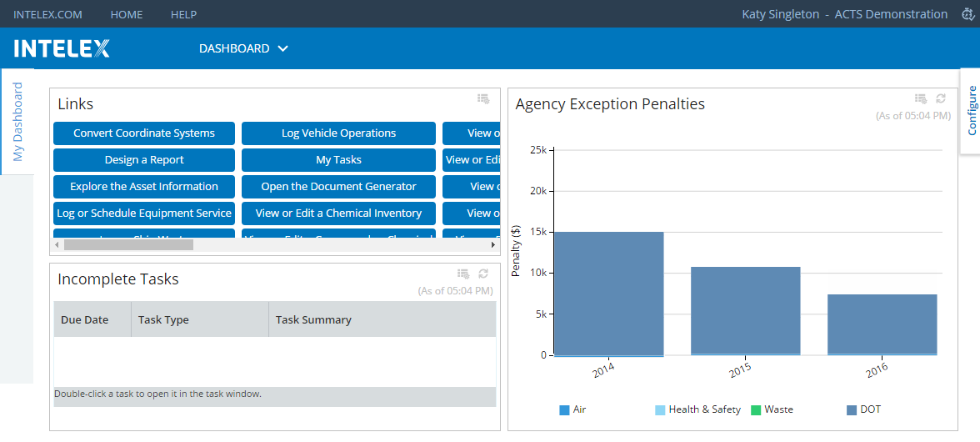This screenshot has height=442, width=980.
Task: Click user name Katy Singleton
Action: coord(780,13)
